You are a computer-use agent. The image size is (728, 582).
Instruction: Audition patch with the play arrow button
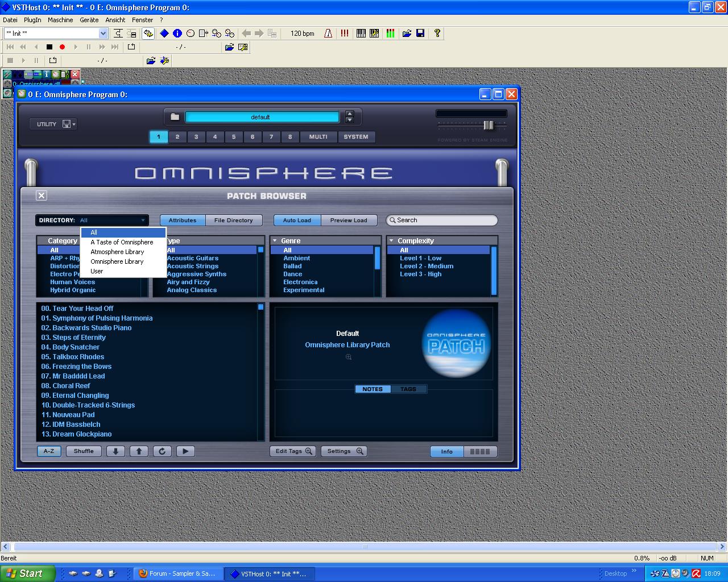tap(185, 451)
